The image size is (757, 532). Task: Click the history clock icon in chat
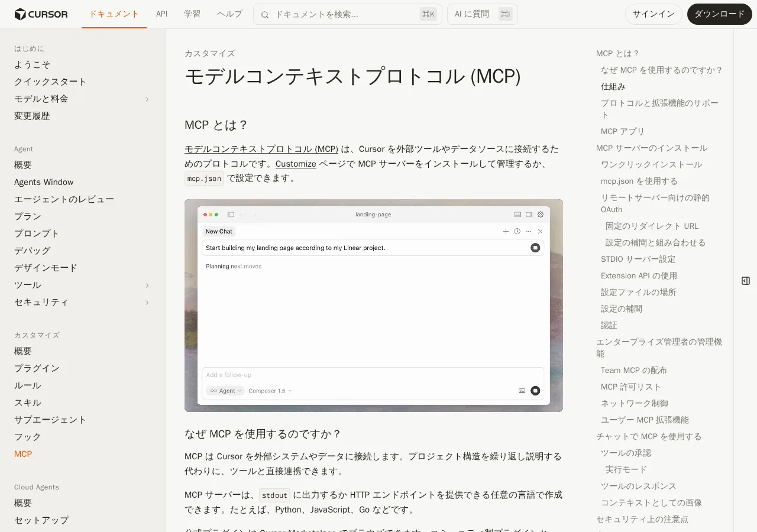pyautogui.click(x=517, y=231)
